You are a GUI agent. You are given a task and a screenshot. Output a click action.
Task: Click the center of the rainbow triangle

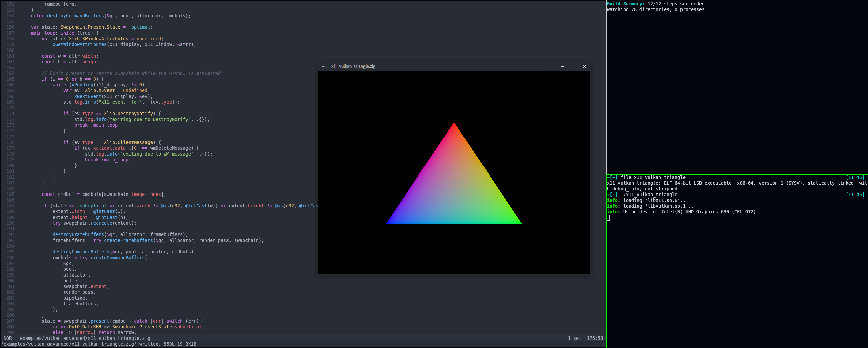tap(454, 190)
